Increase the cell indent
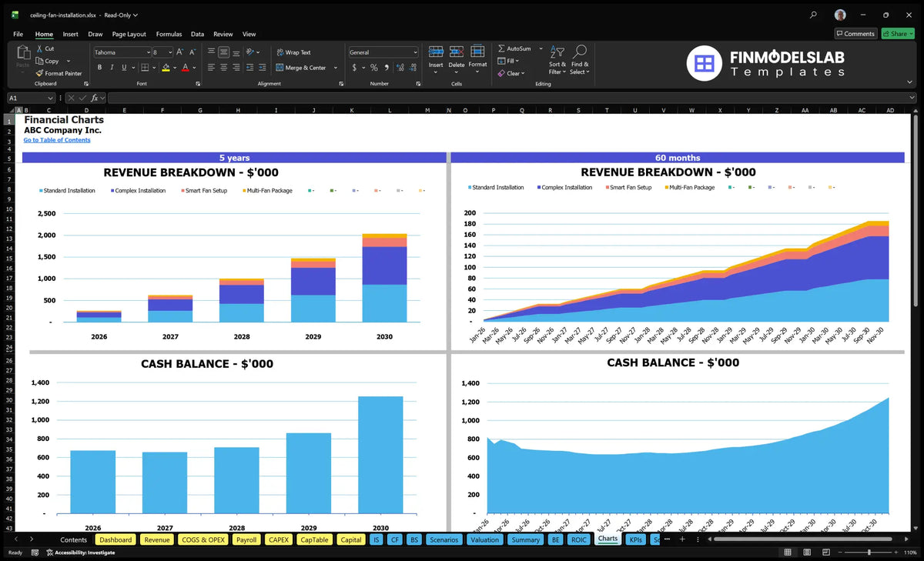The height and width of the screenshot is (561, 924). click(262, 68)
